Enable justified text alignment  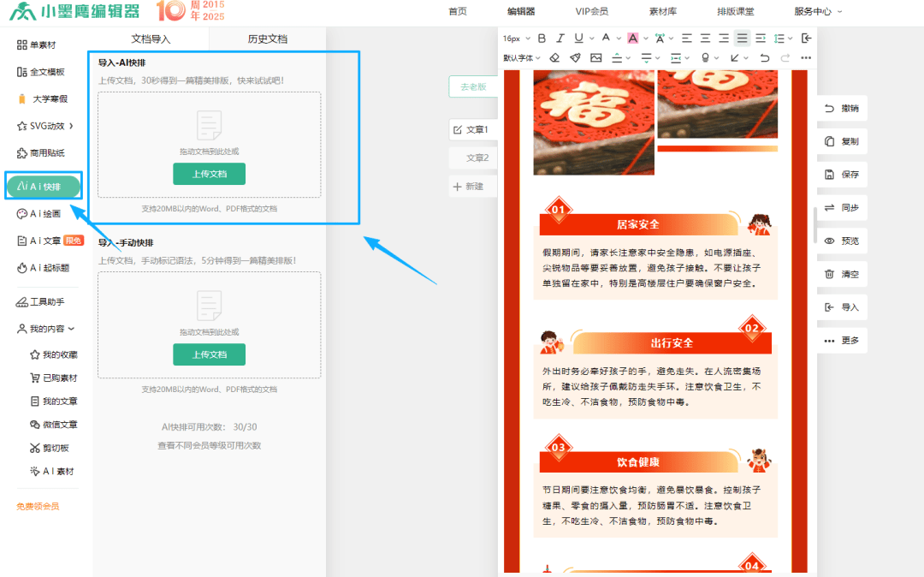click(742, 38)
